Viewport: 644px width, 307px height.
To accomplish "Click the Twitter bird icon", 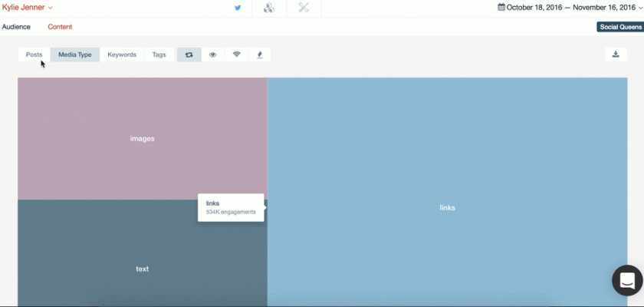I will [238, 8].
